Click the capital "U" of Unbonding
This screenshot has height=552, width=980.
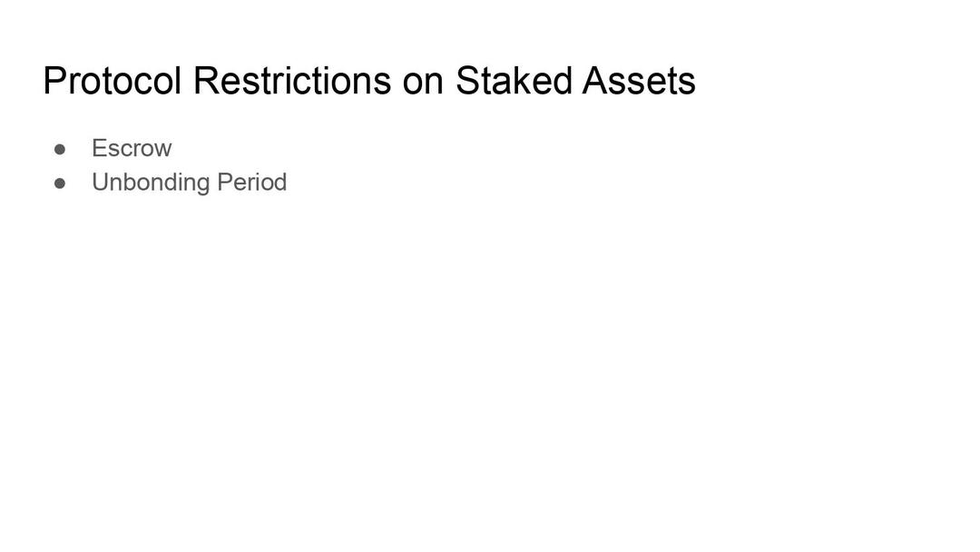(x=100, y=182)
